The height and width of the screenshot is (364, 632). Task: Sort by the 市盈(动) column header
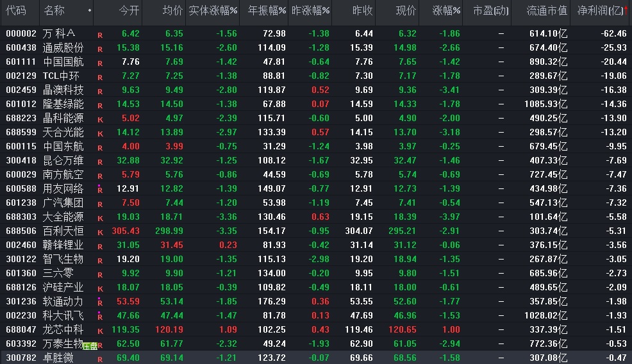coord(491,10)
